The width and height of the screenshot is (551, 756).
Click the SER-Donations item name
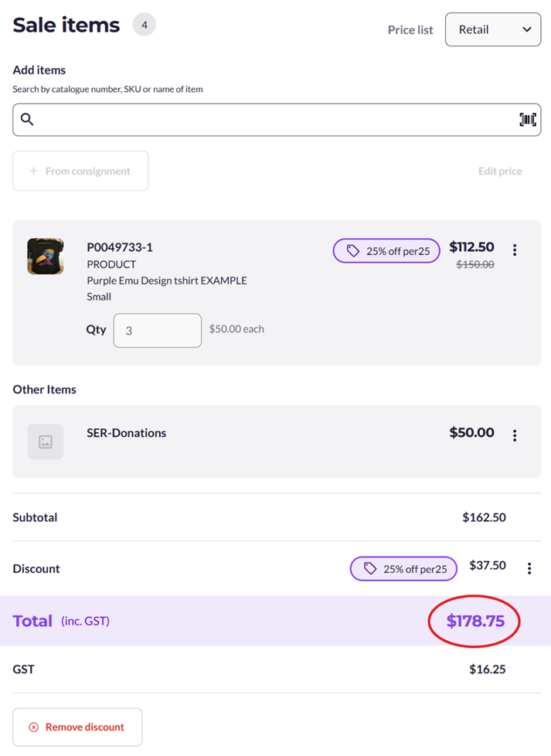[x=127, y=433]
